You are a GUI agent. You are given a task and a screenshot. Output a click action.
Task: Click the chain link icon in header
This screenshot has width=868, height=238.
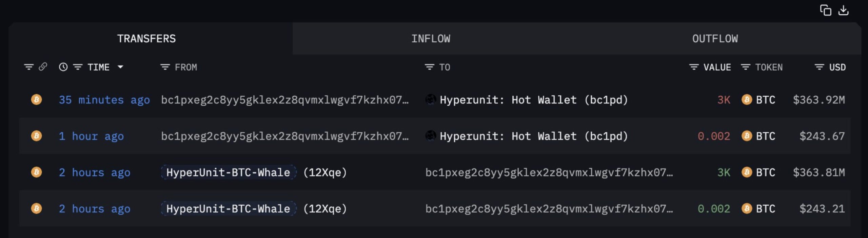[x=43, y=67]
